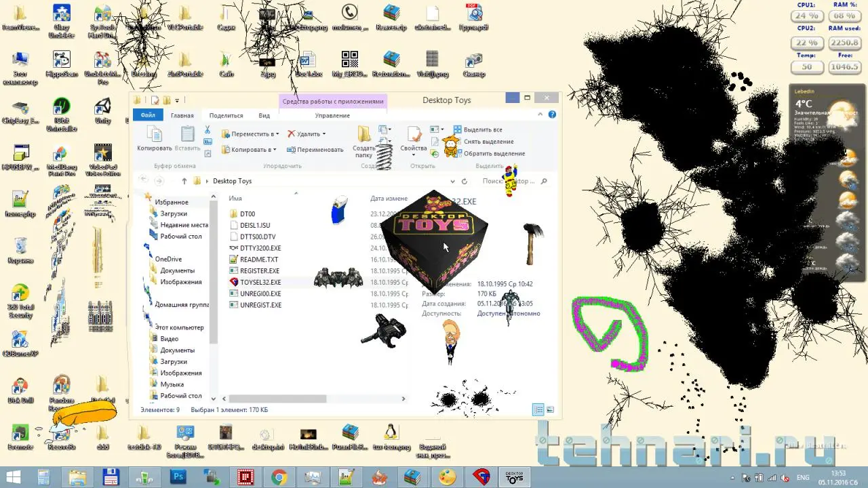Click the 360 Total Security desktop icon
Viewport: 868px width, 488px height.
pyautogui.click(x=20, y=301)
